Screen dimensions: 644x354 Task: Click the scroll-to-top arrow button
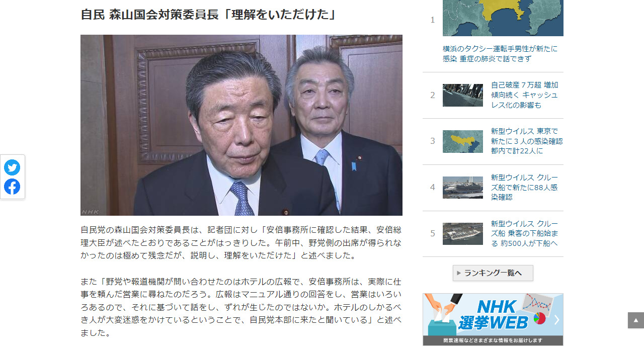(x=636, y=320)
